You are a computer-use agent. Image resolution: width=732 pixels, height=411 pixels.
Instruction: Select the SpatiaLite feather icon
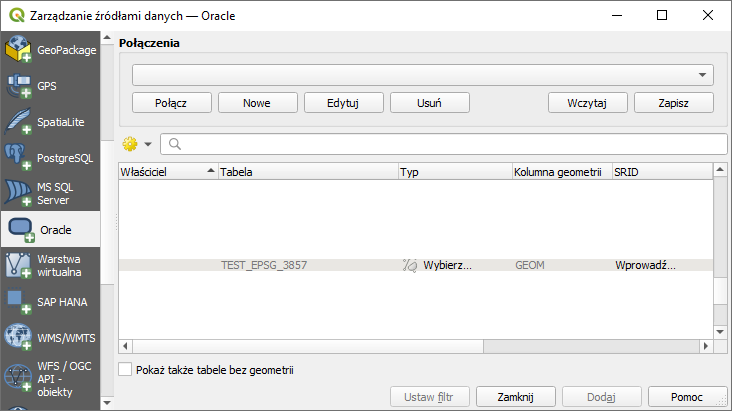19,121
